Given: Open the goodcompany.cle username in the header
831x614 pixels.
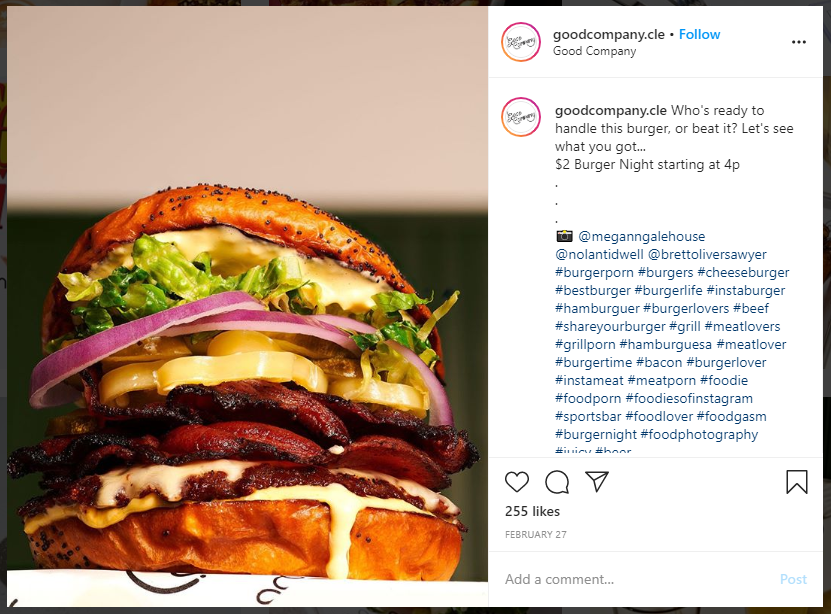Looking at the screenshot, I should (x=608, y=34).
